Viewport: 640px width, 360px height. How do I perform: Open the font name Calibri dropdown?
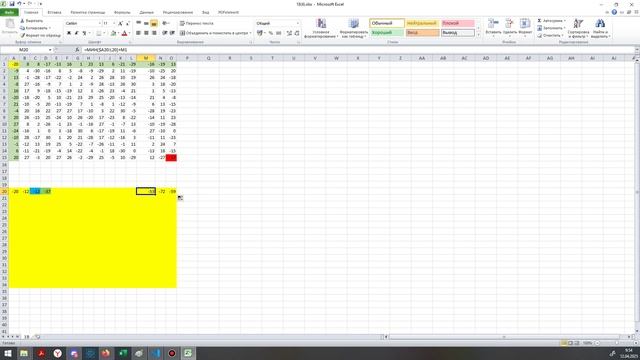[99, 24]
